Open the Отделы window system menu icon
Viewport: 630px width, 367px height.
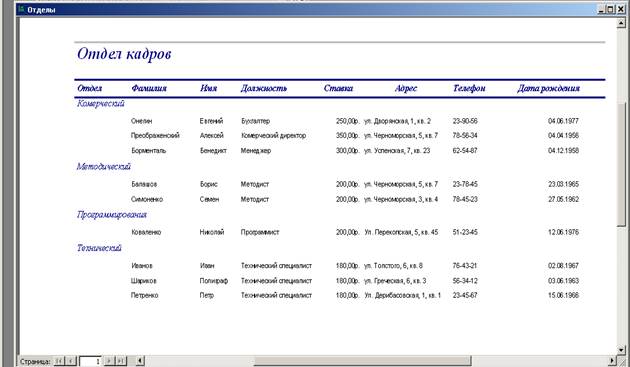22,9
